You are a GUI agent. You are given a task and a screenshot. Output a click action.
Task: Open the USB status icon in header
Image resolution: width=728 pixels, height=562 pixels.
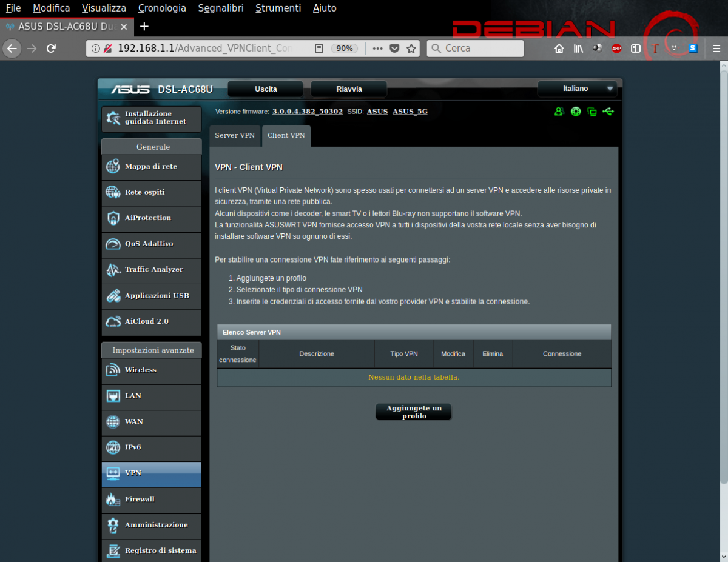coord(608,112)
